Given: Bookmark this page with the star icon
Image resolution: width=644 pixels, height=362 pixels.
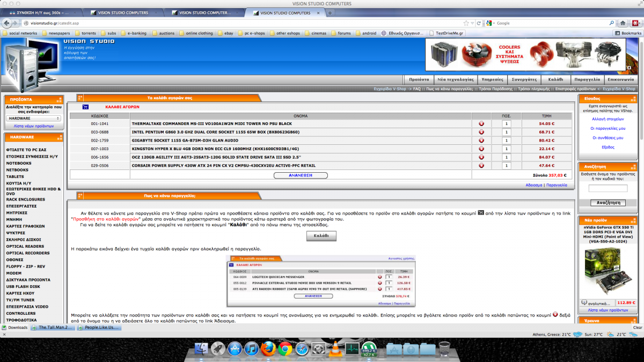Looking at the screenshot, I should click(x=465, y=23).
